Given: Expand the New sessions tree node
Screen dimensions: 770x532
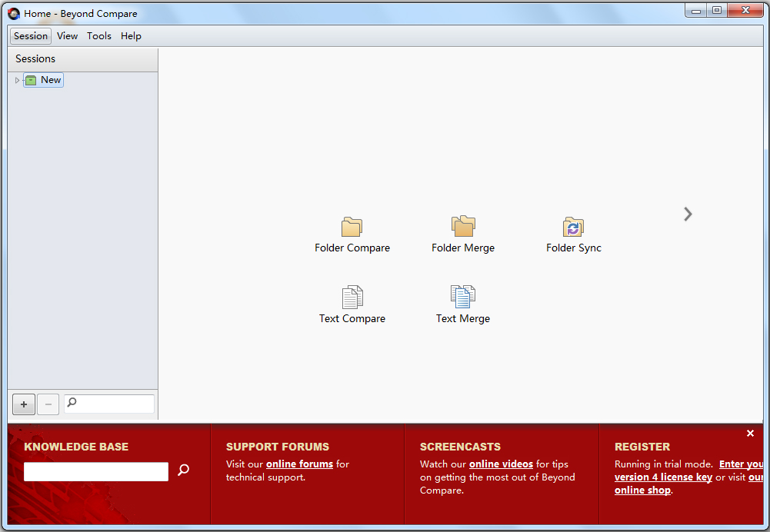Looking at the screenshot, I should (x=18, y=80).
